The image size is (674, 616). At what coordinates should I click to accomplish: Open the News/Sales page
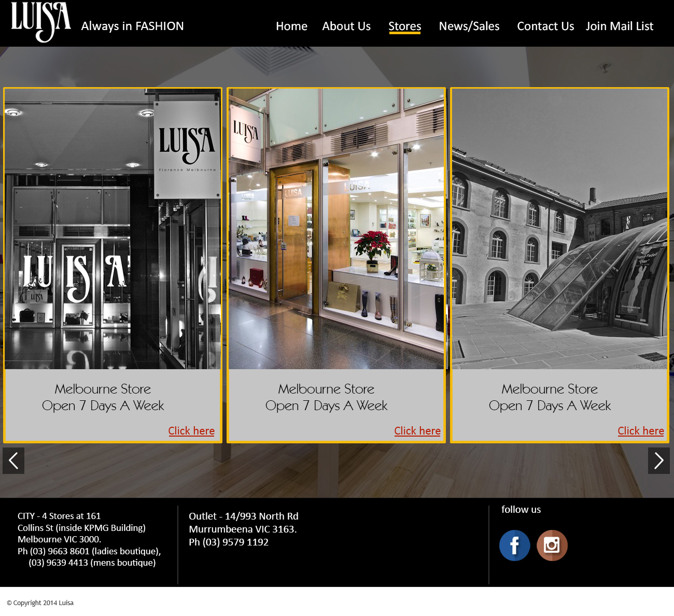tap(469, 26)
